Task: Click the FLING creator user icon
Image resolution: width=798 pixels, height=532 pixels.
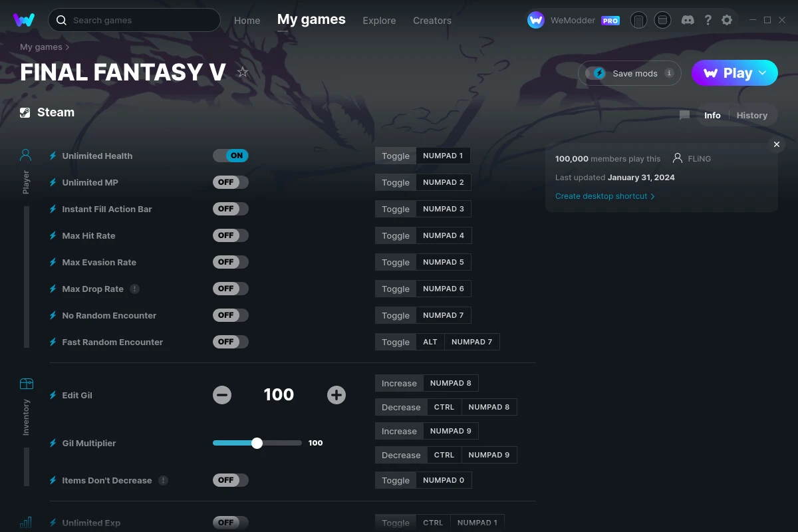Action: coord(678,158)
